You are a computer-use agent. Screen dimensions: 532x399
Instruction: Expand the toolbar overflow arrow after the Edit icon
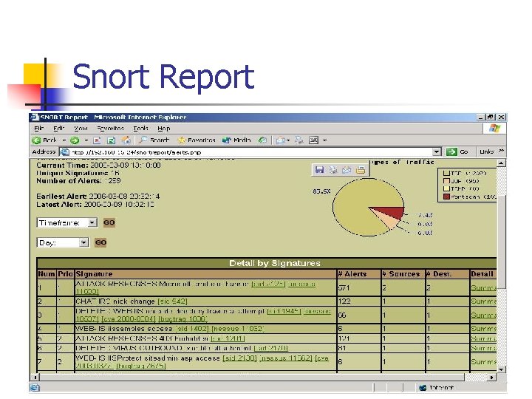[x=324, y=140]
